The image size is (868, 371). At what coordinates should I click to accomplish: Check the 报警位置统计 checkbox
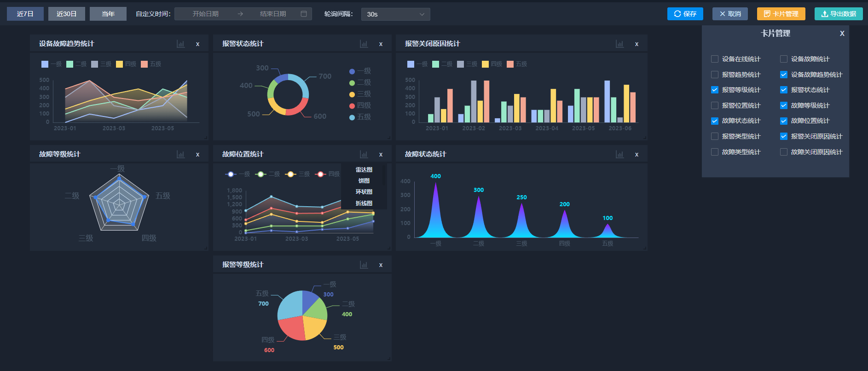point(715,105)
